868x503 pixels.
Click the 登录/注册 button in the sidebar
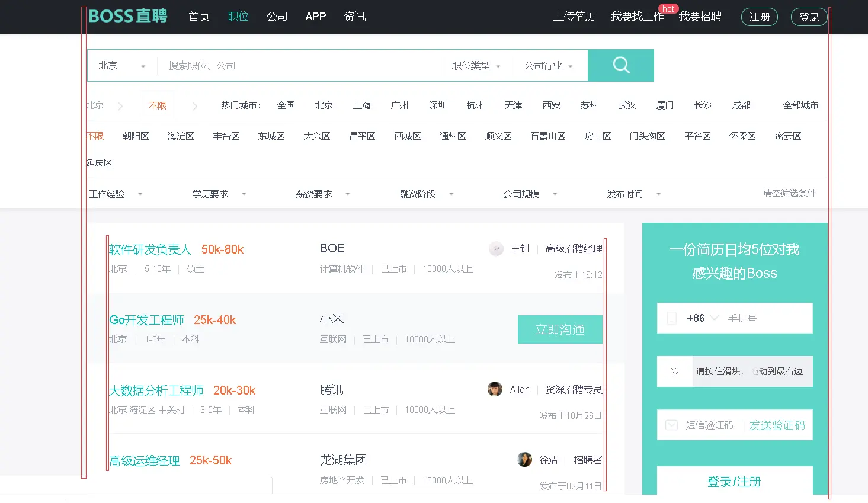click(735, 481)
